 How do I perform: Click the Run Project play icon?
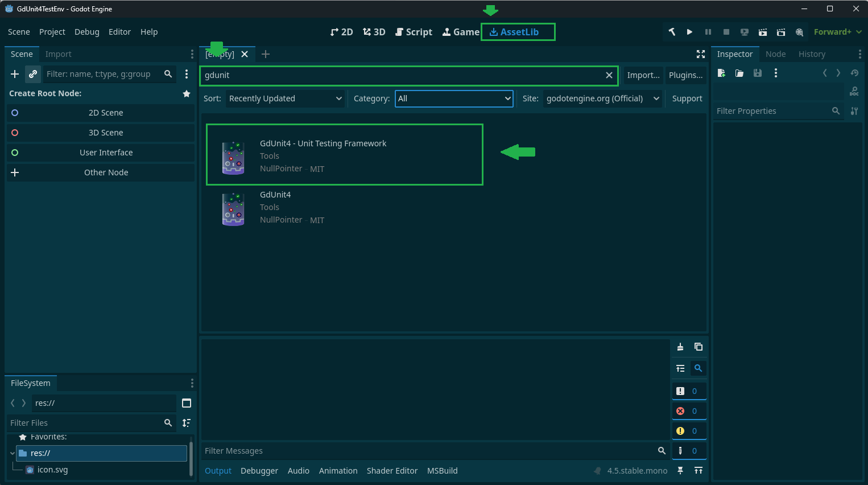689,32
